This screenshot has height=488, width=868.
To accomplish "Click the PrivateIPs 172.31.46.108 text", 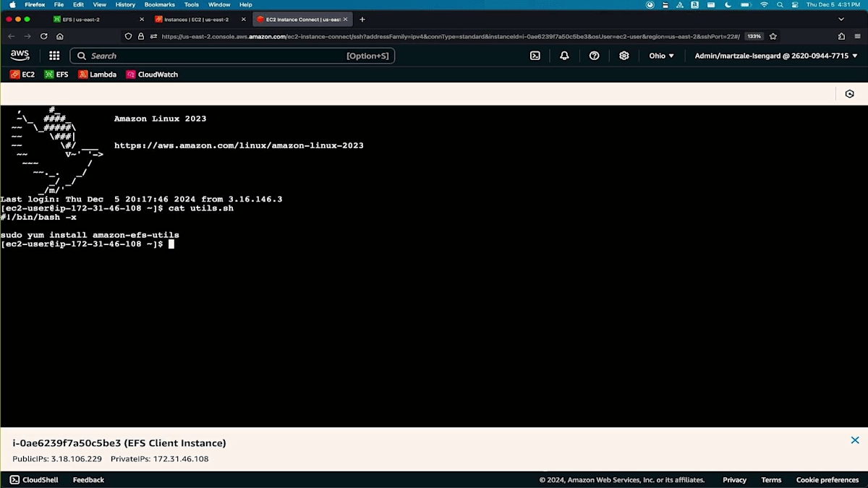I will click(160, 459).
